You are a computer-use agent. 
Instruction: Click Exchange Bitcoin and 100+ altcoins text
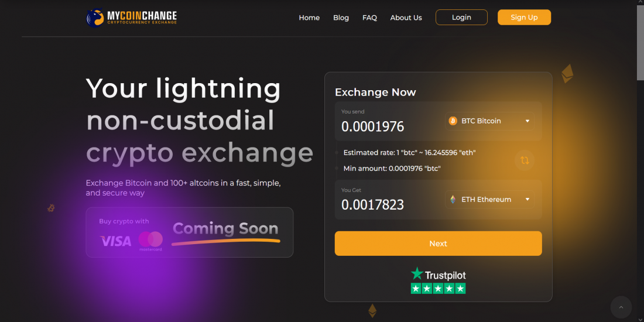click(183, 188)
